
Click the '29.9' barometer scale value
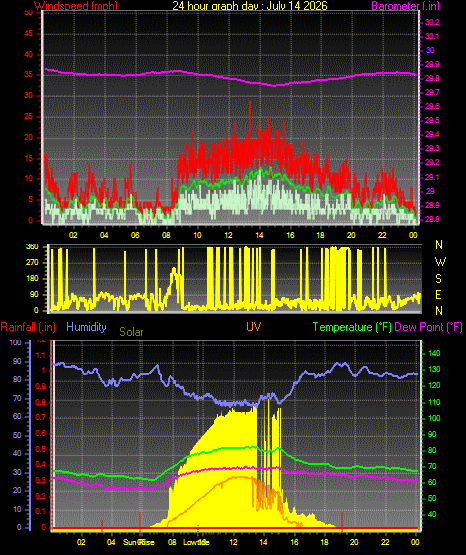(x=432, y=64)
